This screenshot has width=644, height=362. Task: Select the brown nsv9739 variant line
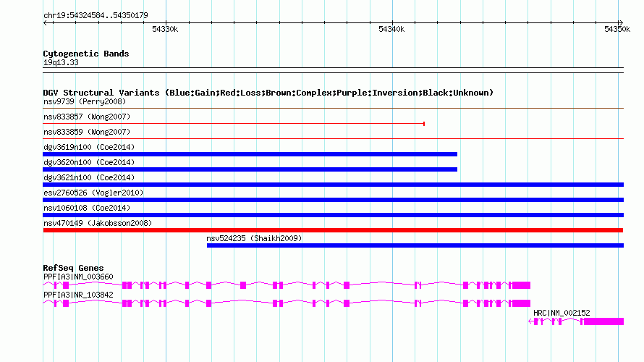click(x=333, y=109)
